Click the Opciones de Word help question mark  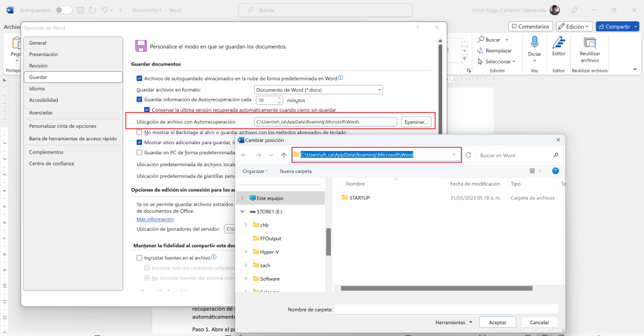tap(418, 28)
